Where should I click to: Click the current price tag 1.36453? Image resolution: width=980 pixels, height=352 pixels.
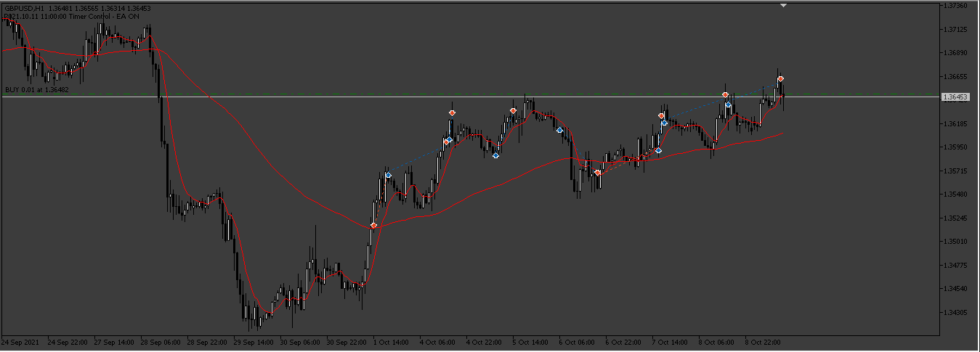coord(955,97)
